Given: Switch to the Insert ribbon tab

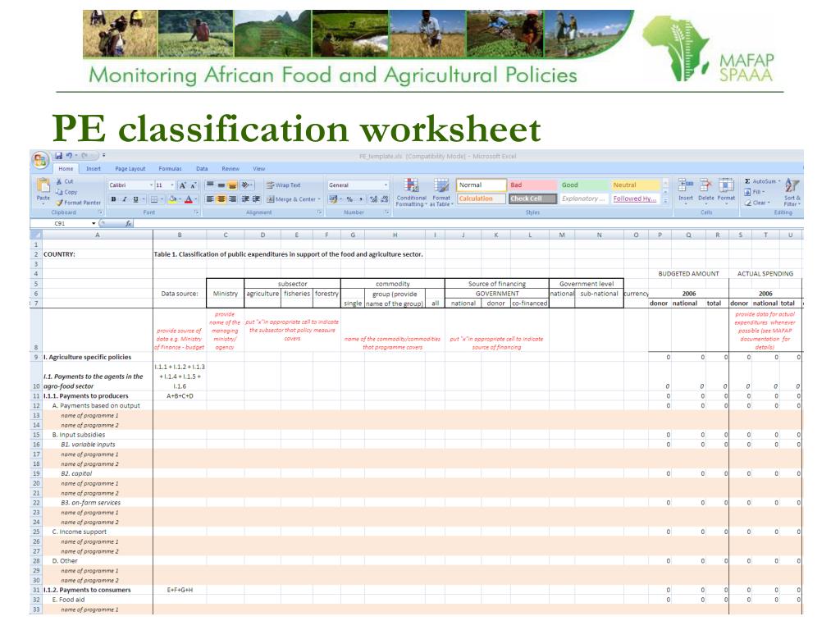Looking at the screenshot, I should click(94, 169).
